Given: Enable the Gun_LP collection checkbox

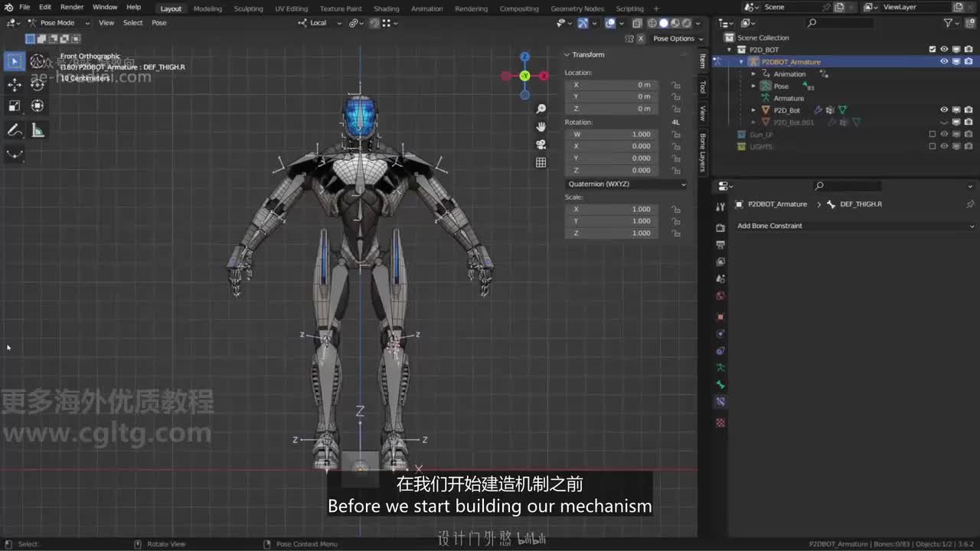Looking at the screenshot, I should coord(932,135).
